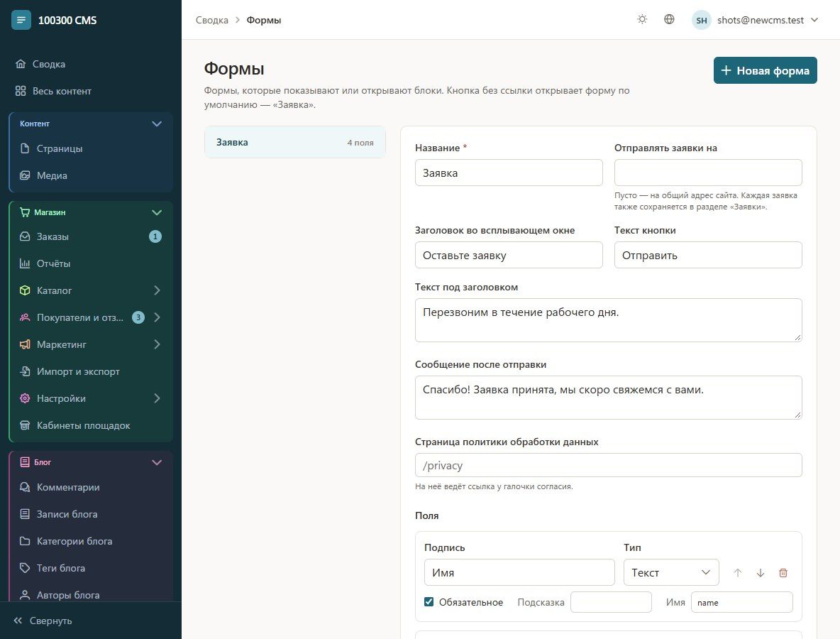Click the Блог section icon
Screen dimensions: 840x639
(25, 462)
